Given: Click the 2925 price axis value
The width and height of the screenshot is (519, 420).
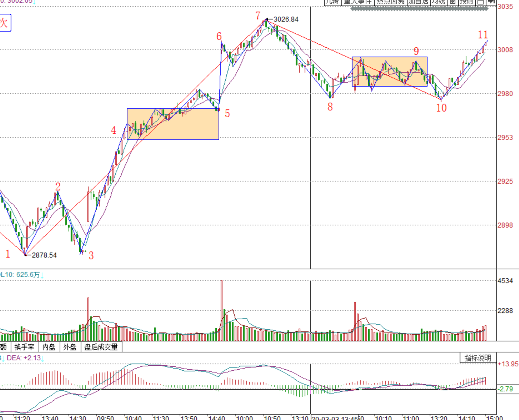Looking at the screenshot, I should (x=505, y=181).
